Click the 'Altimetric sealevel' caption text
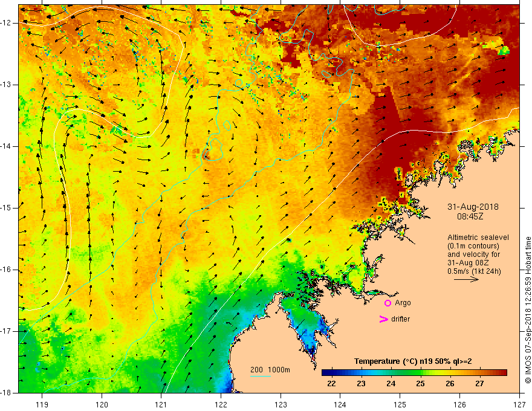This screenshot has width=532, height=411. point(478,238)
